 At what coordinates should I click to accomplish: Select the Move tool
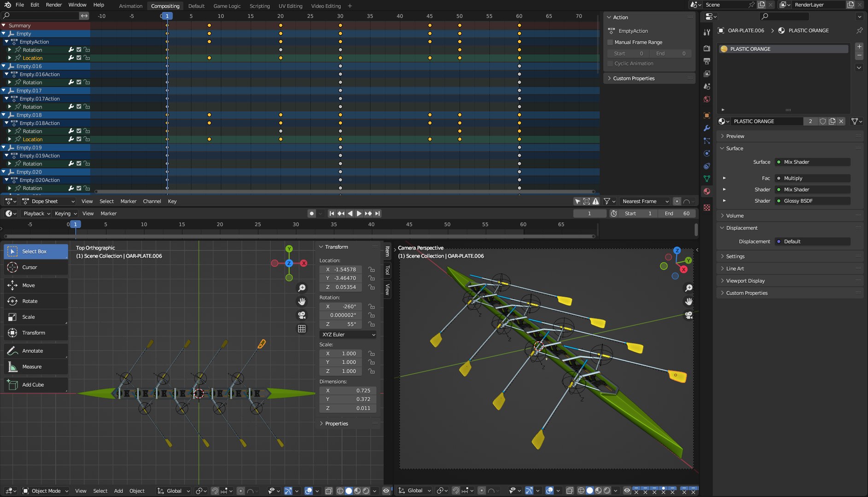pyautogui.click(x=36, y=285)
